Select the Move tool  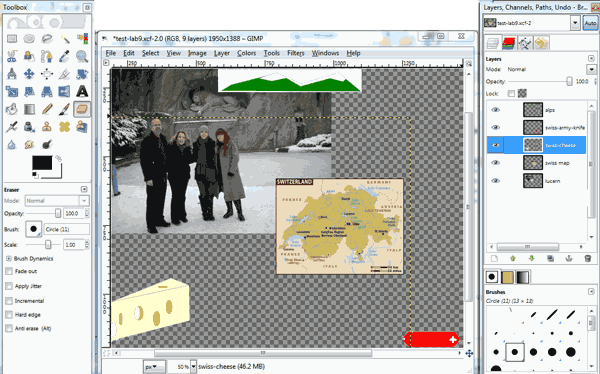(x=29, y=73)
